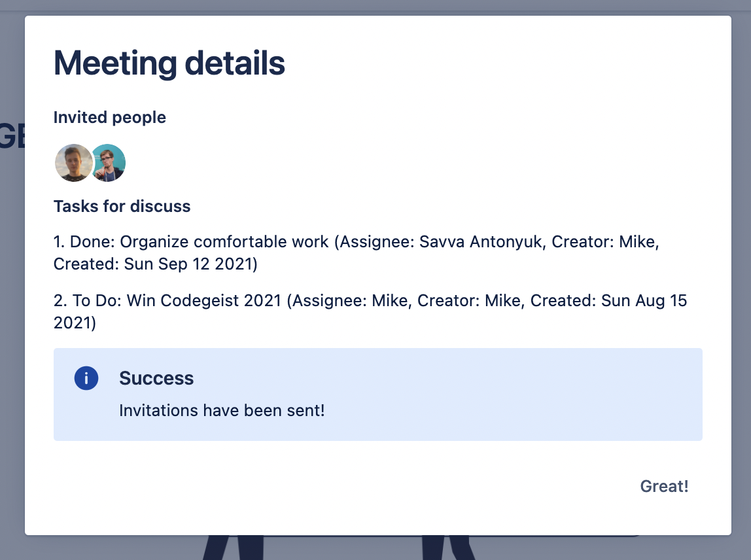Click the Tasks for discuss label
Viewport: 751px width, 560px height.
click(122, 207)
